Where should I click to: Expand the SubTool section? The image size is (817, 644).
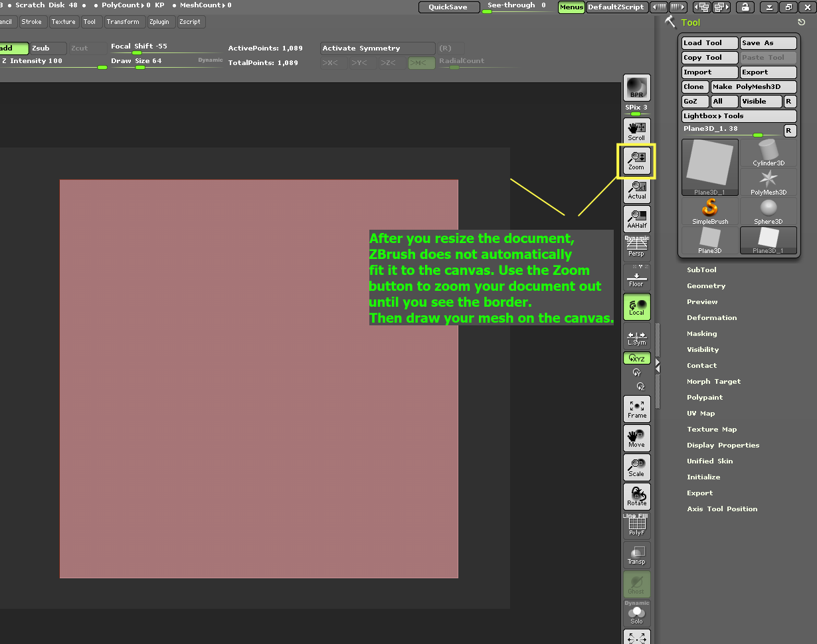[x=701, y=270]
